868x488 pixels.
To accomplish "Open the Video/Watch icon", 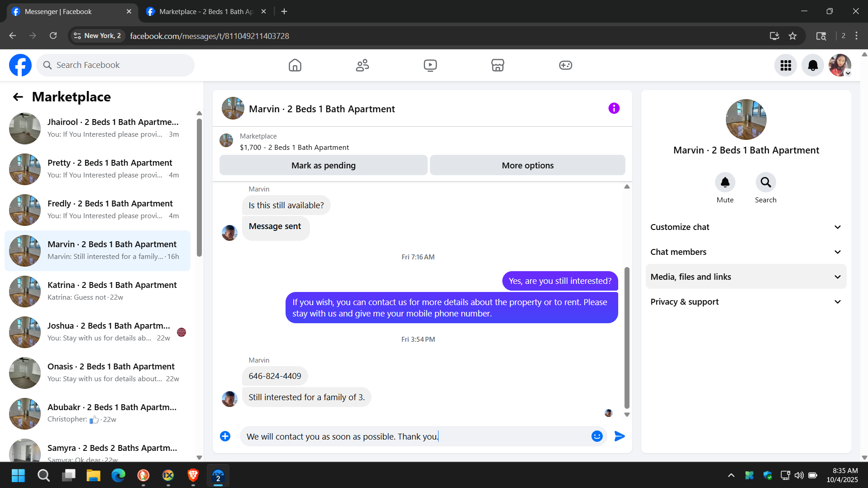I will click(x=430, y=65).
